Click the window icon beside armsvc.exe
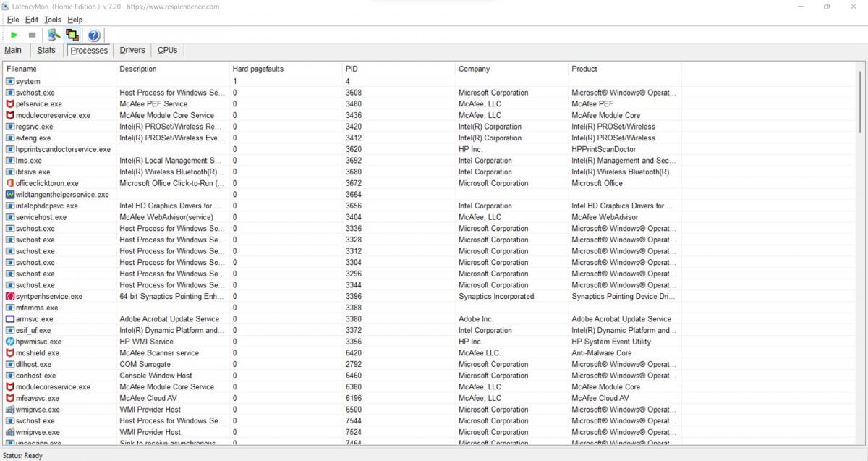 [10, 319]
